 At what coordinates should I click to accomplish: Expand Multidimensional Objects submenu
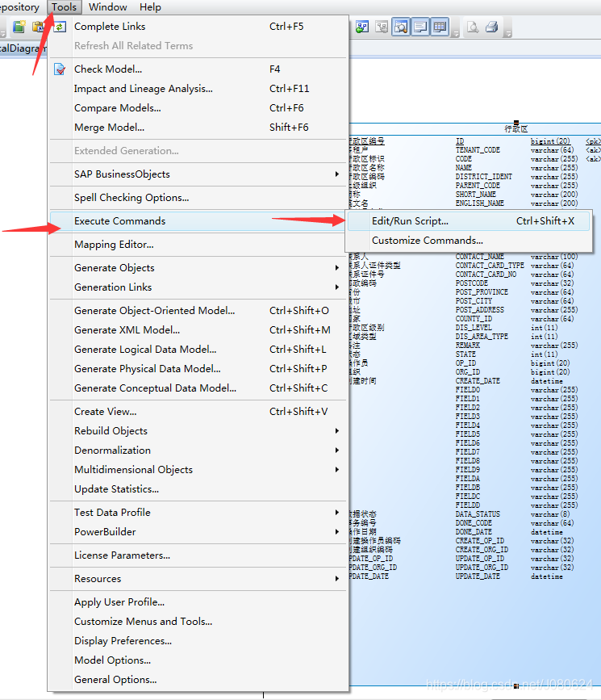[x=337, y=470]
